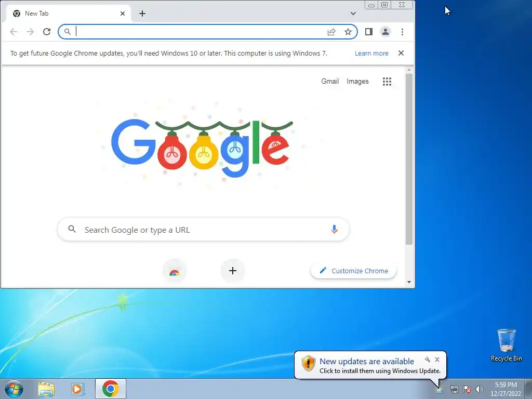Screen dimensions: 532x399
Task: Open the Gmail link
Action: [x=330, y=82]
